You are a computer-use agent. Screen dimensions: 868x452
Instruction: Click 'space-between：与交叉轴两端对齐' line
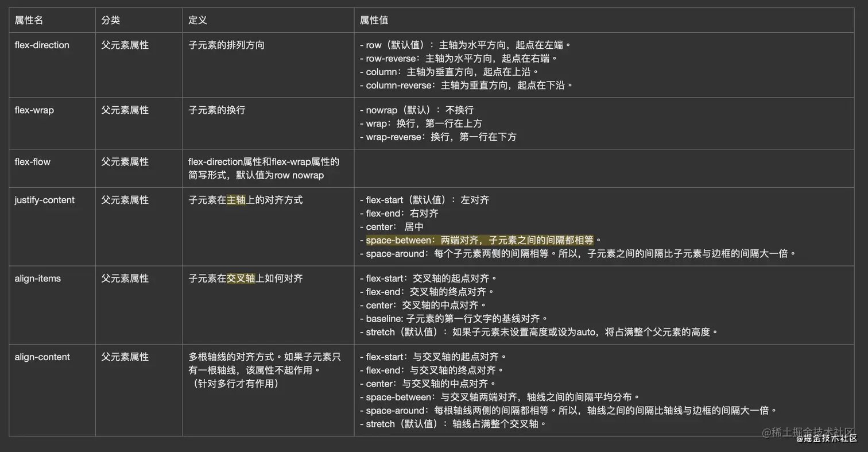[x=500, y=397]
